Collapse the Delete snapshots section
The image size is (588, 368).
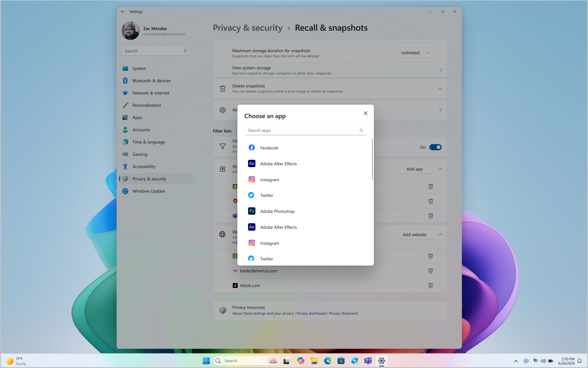pos(440,89)
